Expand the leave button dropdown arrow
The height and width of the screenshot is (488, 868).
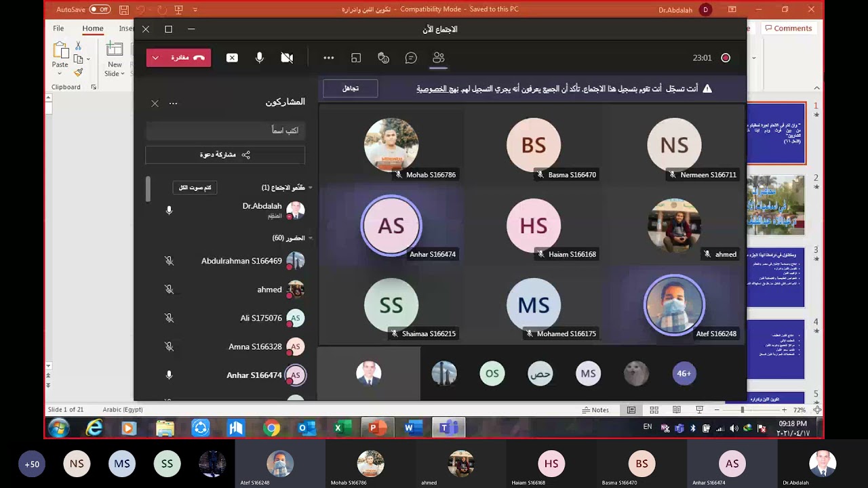click(155, 58)
